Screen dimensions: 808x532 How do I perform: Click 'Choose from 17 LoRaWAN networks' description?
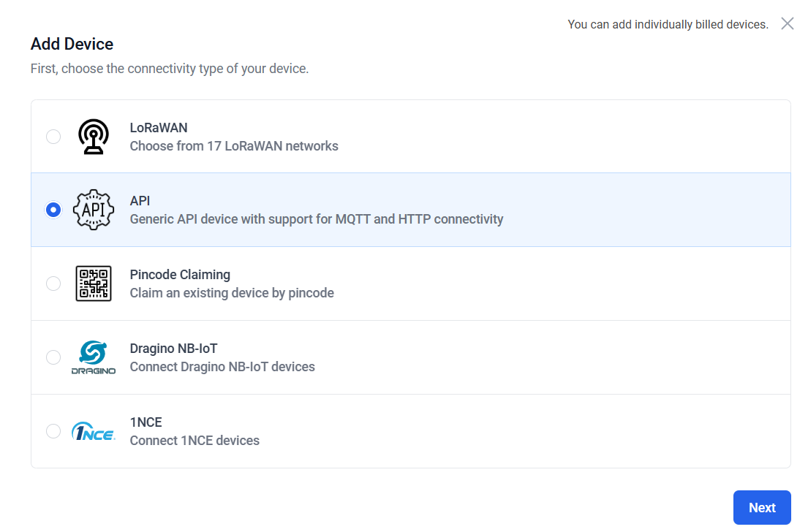click(x=234, y=146)
